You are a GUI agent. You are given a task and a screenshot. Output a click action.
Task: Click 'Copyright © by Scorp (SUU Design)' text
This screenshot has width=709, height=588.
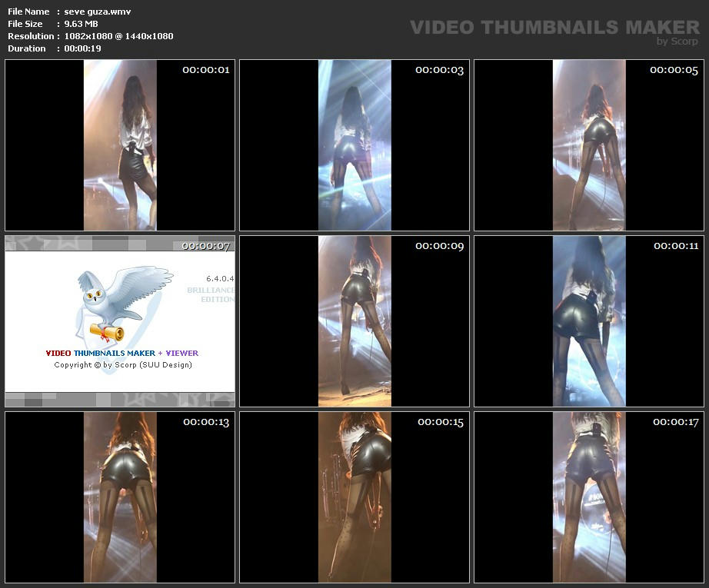[123, 365]
